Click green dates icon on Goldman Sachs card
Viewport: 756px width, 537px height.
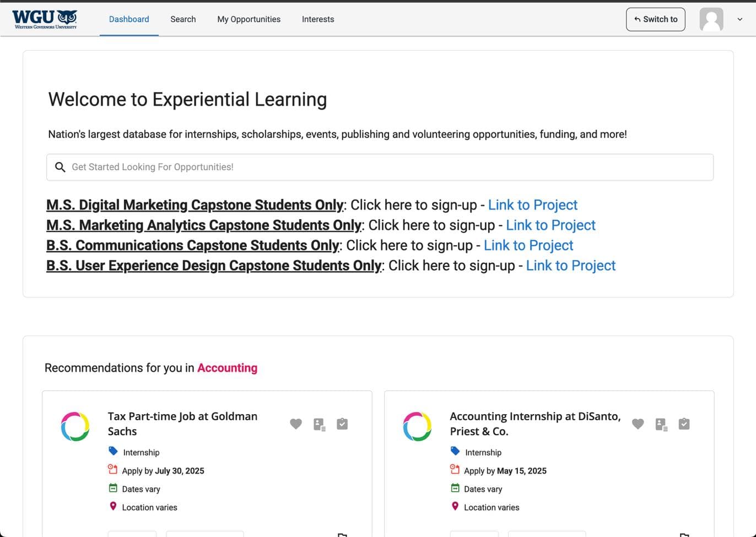coord(113,488)
